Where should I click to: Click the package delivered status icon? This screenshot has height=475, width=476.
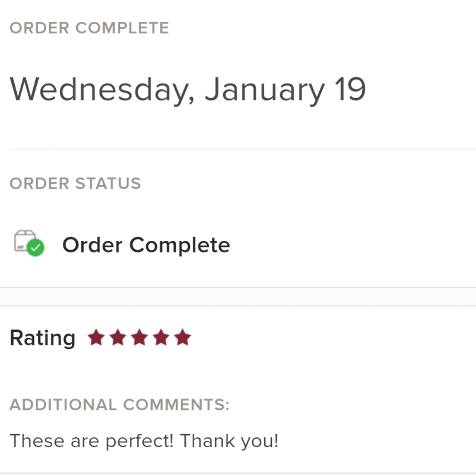coord(29,243)
